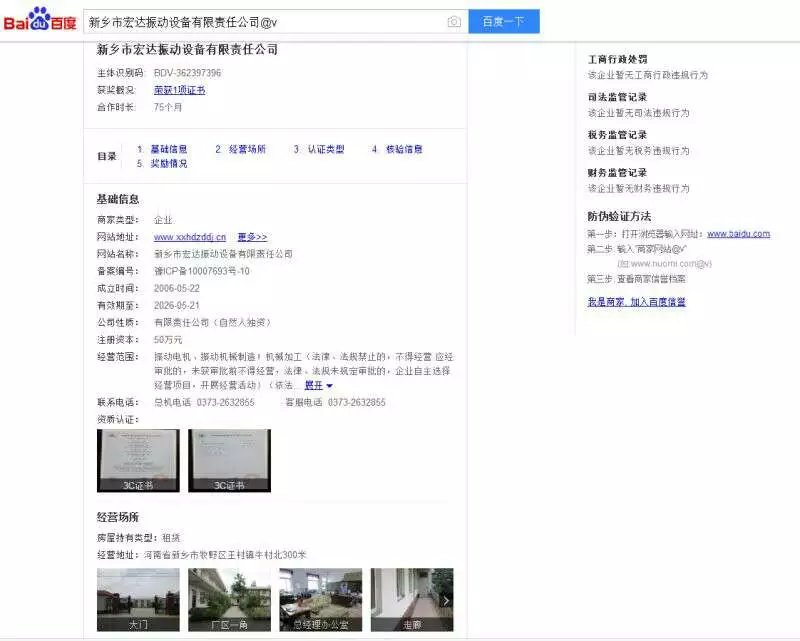Click the camera icon in the search box
This screenshot has width=800, height=641.
tap(455, 20)
